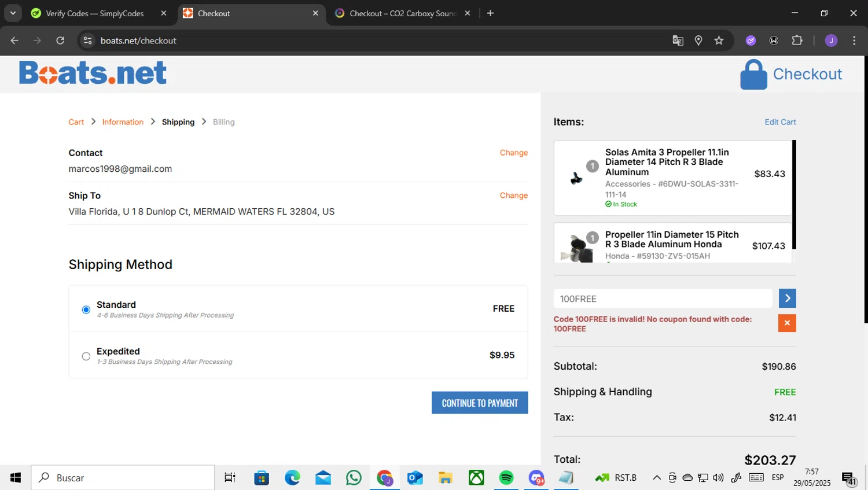The width and height of the screenshot is (868, 490).
Task: Close the CO2 Carboxy Checkout tab
Action: [468, 13]
